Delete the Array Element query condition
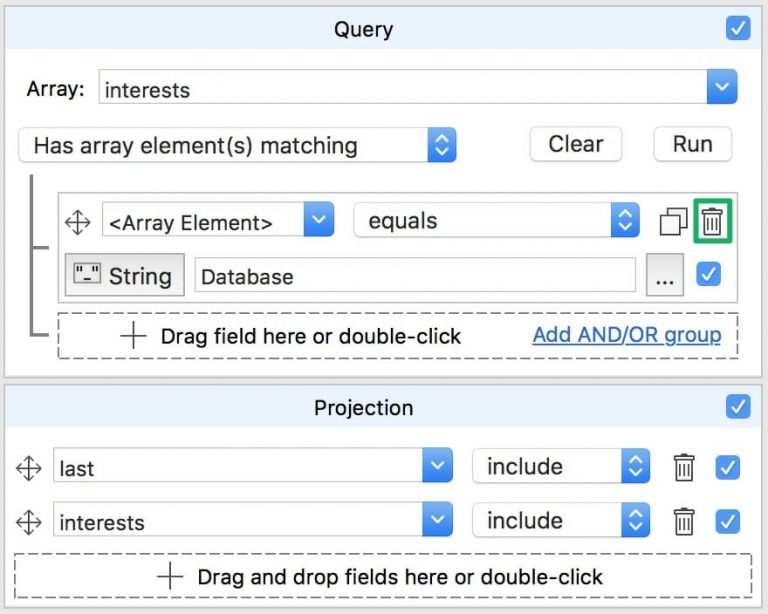The height and width of the screenshot is (614, 768). (712, 221)
